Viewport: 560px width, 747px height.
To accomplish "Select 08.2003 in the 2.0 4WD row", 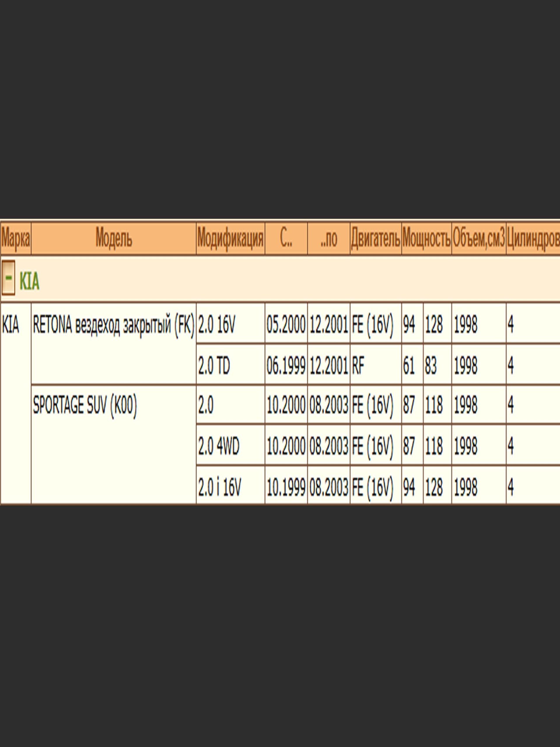I will [329, 445].
